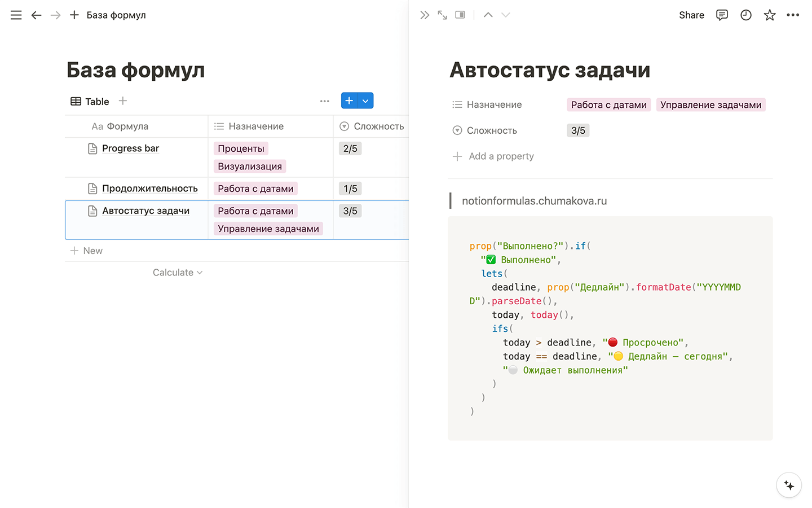The height and width of the screenshot is (508, 812).
Task: Click inside the formula code block
Action: click(x=610, y=329)
